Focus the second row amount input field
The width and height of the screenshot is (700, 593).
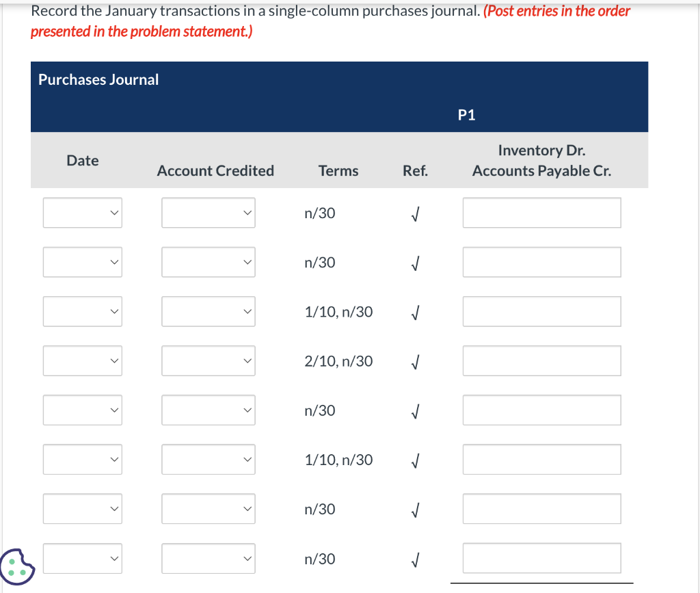tap(541, 262)
